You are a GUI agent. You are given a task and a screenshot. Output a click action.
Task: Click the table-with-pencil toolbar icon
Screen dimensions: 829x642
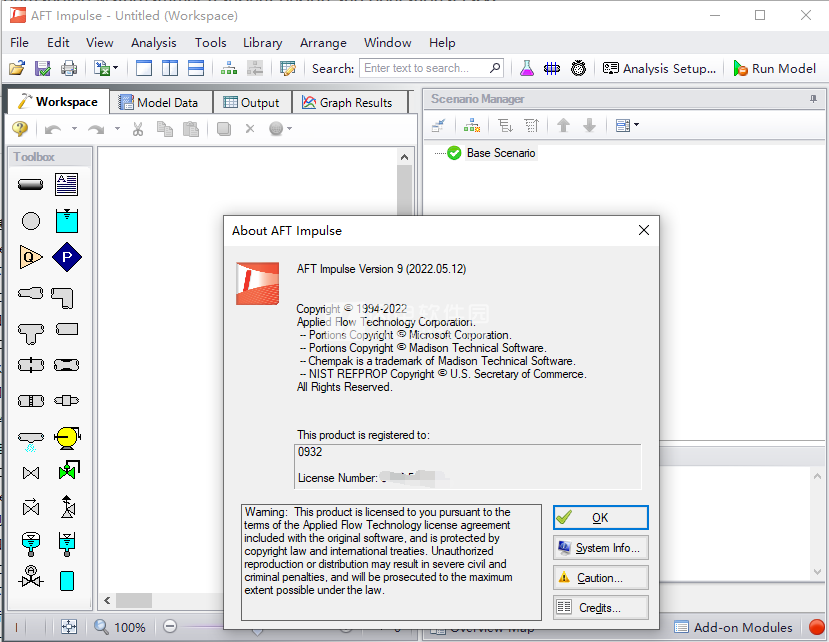coord(288,68)
